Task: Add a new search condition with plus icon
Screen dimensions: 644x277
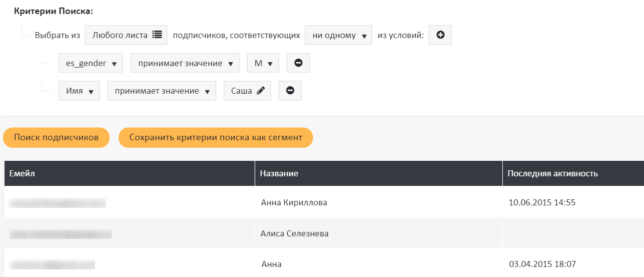Action: click(x=440, y=35)
